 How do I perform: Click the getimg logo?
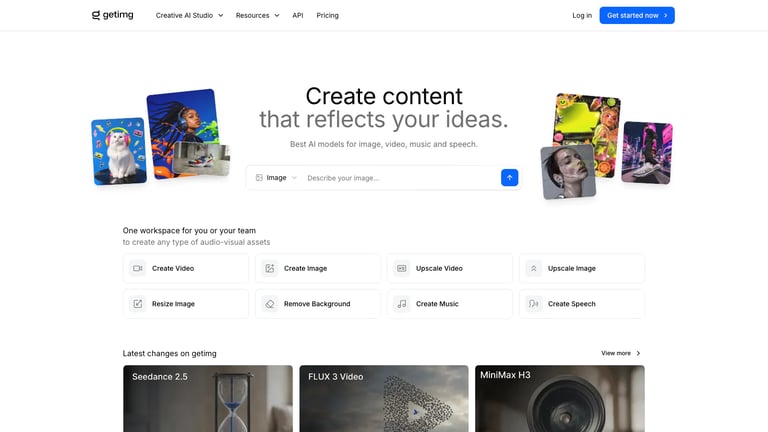pos(113,15)
